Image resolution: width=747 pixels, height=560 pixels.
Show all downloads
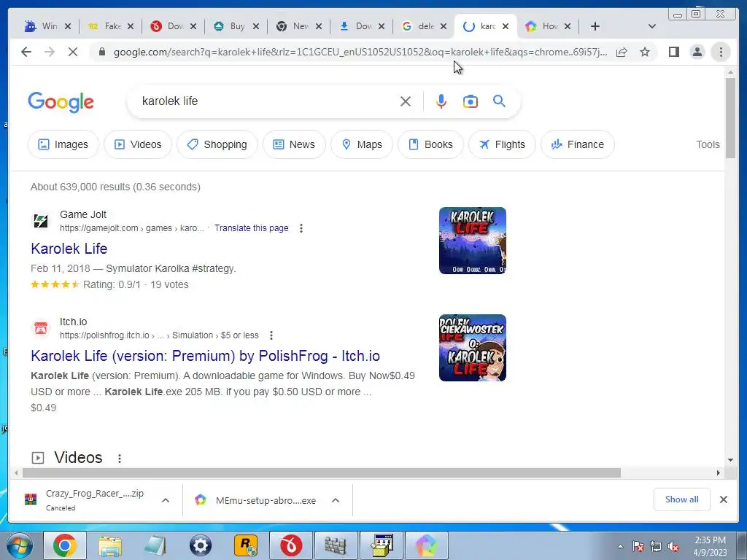682,499
